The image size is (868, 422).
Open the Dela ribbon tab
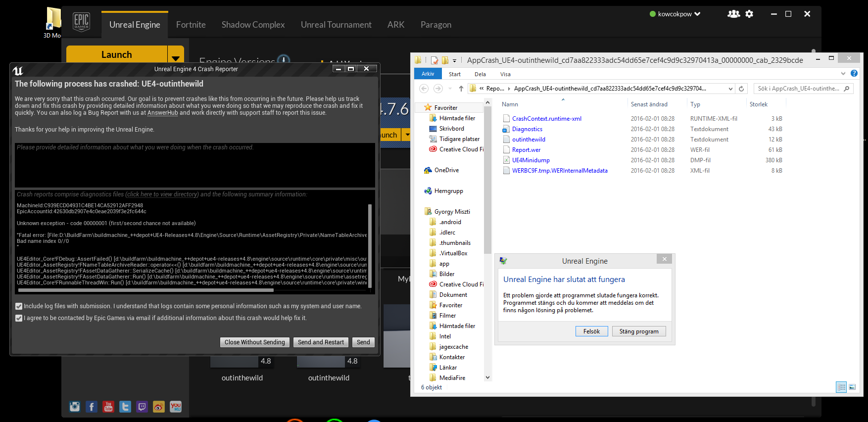480,74
